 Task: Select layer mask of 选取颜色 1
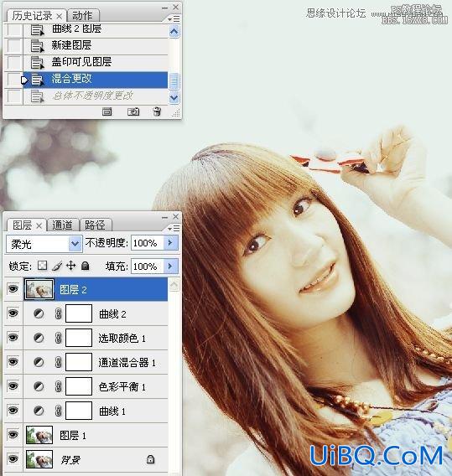pos(79,338)
